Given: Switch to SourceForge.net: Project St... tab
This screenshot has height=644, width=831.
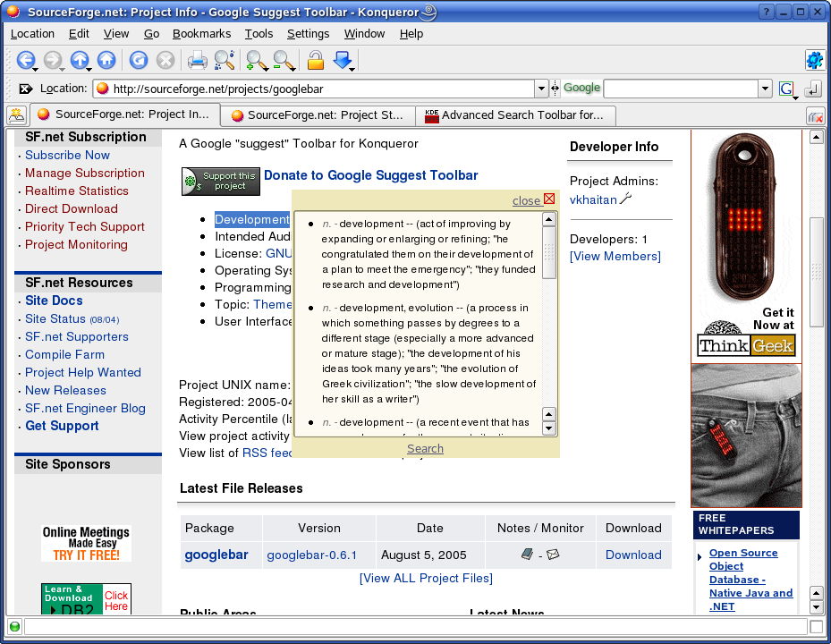Looking at the screenshot, I should tap(317, 115).
